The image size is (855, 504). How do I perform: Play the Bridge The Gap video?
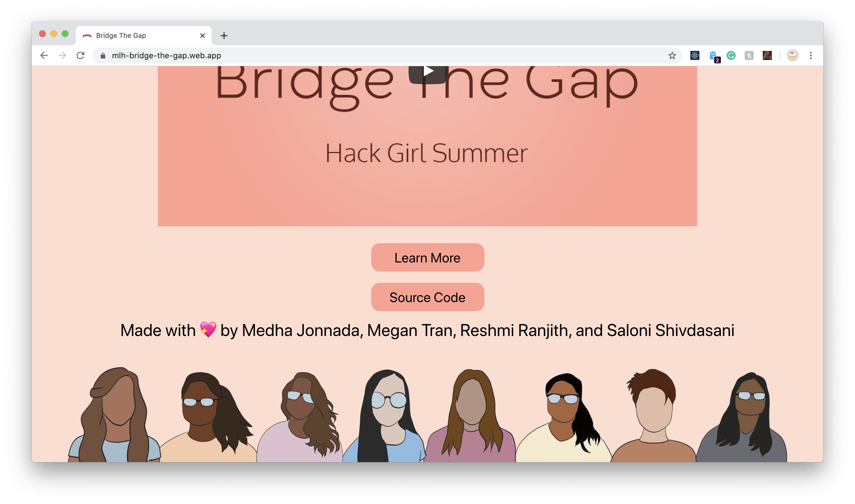427,71
